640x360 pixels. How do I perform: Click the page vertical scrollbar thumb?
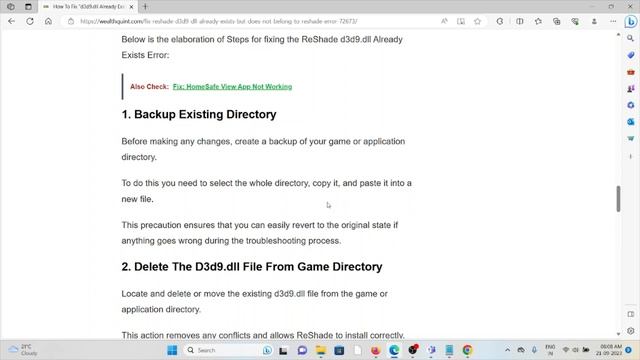pos(618,199)
